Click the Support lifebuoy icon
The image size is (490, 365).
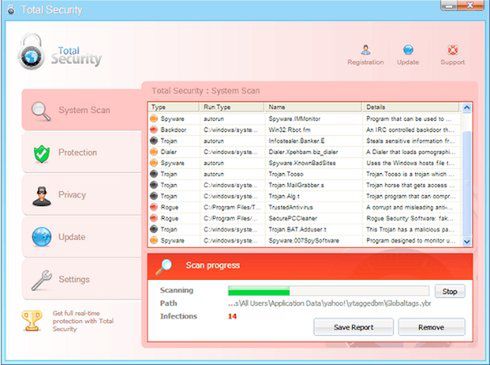point(452,50)
